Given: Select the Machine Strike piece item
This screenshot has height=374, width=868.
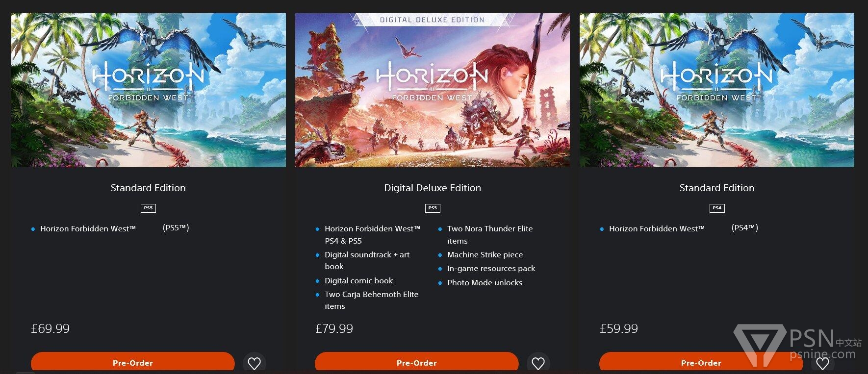Looking at the screenshot, I should pyautogui.click(x=485, y=254).
